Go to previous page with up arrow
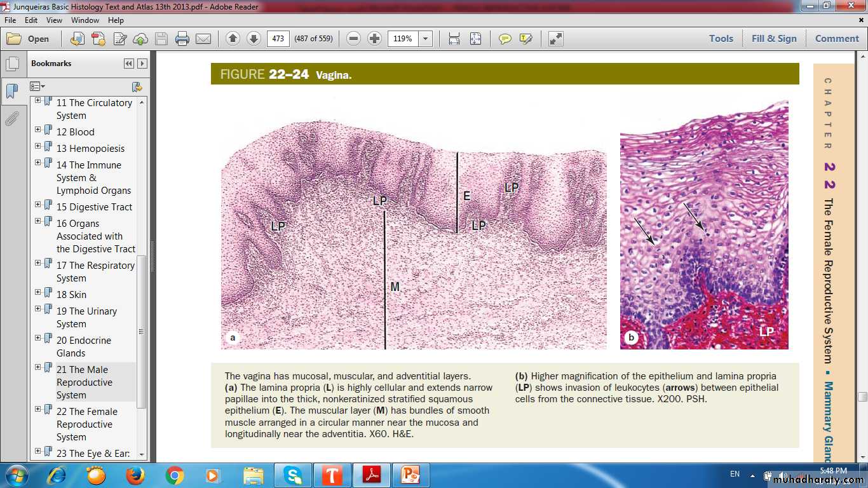Screen dimensions: 868x488 (233, 39)
